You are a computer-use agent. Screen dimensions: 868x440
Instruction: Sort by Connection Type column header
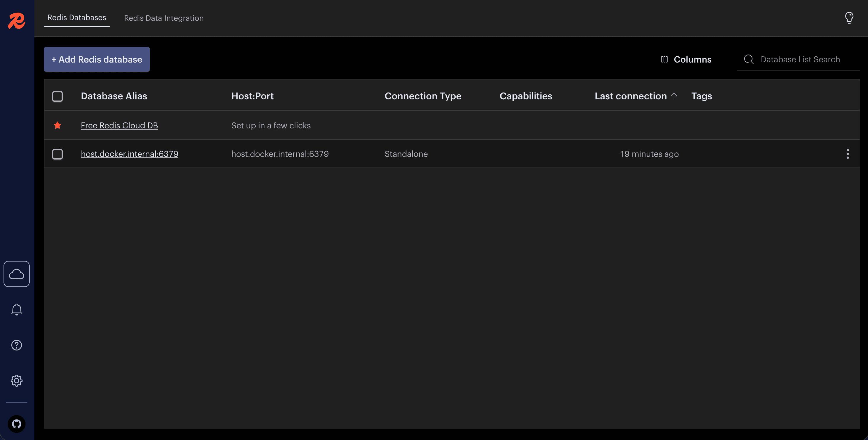click(x=423, y=96)
